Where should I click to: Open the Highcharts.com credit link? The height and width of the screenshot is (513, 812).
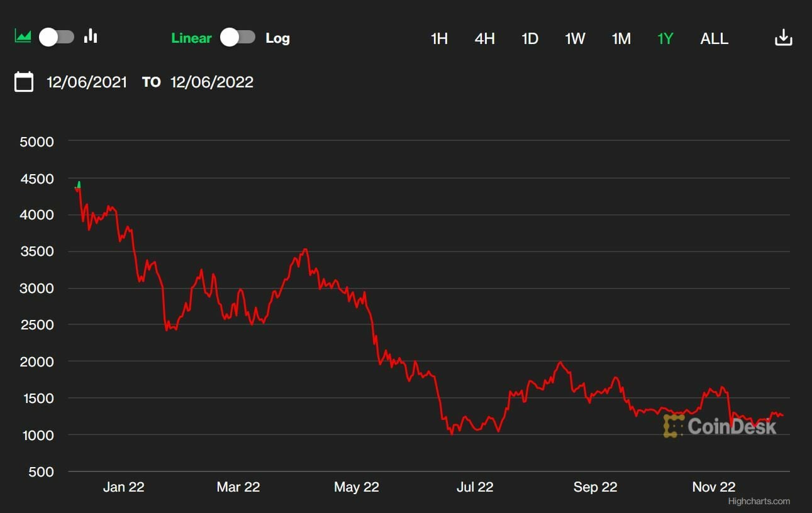point(759,501)
